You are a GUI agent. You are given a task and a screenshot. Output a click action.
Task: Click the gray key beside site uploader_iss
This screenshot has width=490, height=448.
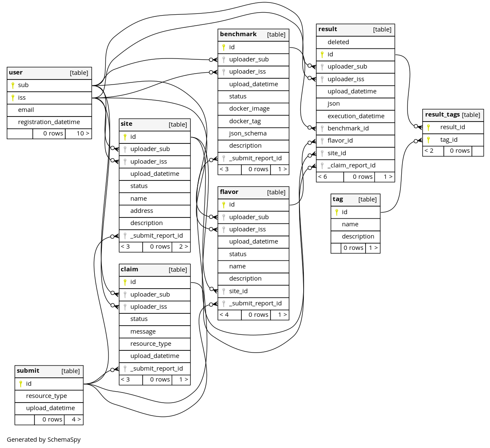125,162
